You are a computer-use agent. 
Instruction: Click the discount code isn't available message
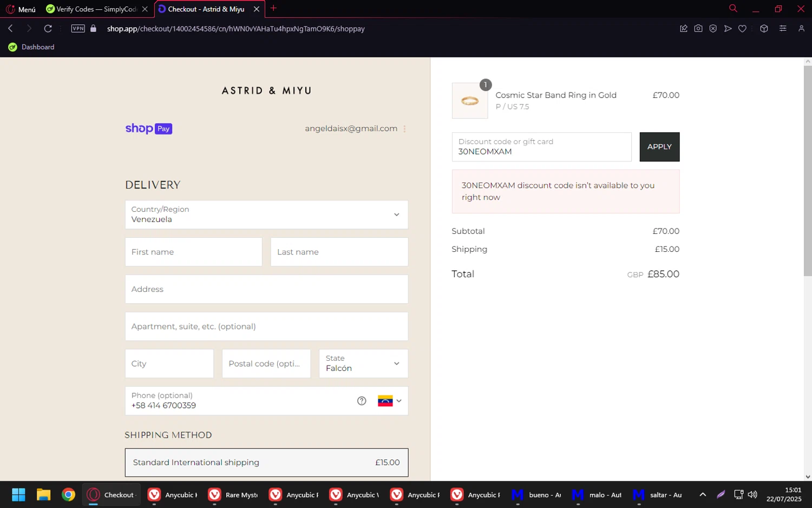[x=566, y=192]
